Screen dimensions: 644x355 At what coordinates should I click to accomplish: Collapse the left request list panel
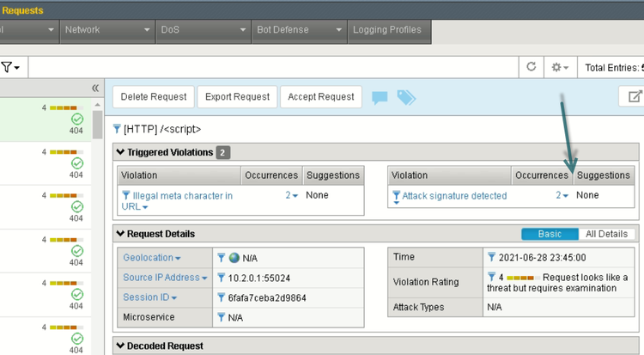[x=95, y=89]
